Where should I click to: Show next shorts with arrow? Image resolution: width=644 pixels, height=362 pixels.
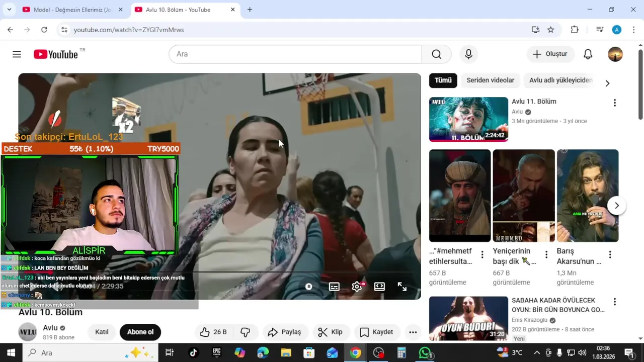(x=616, y=206)
